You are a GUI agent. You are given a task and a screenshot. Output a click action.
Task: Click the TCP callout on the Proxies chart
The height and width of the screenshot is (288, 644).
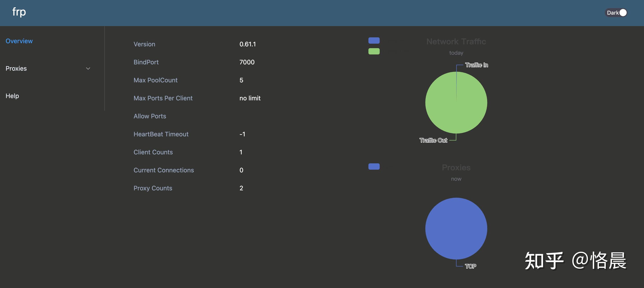coord(470,266)
